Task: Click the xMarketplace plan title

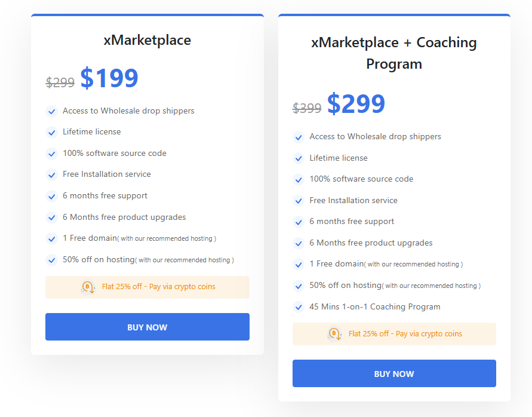Action: point(147,40)
